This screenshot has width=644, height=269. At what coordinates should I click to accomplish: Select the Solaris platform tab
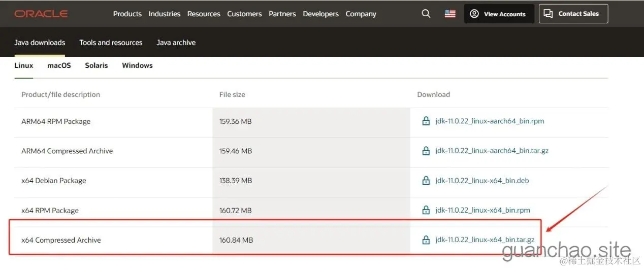click(x=96, y=65)
